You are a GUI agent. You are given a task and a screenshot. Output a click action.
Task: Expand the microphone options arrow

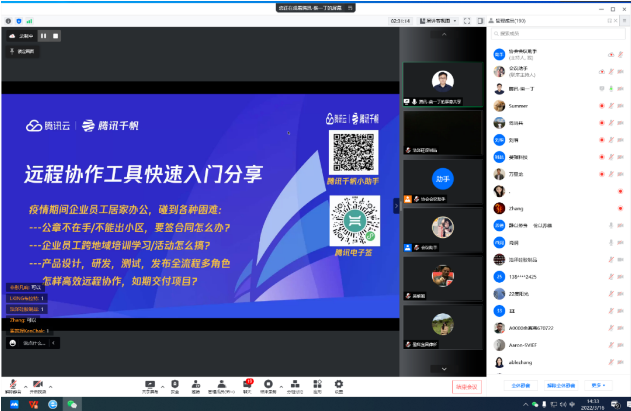click(x=25, y=387)
